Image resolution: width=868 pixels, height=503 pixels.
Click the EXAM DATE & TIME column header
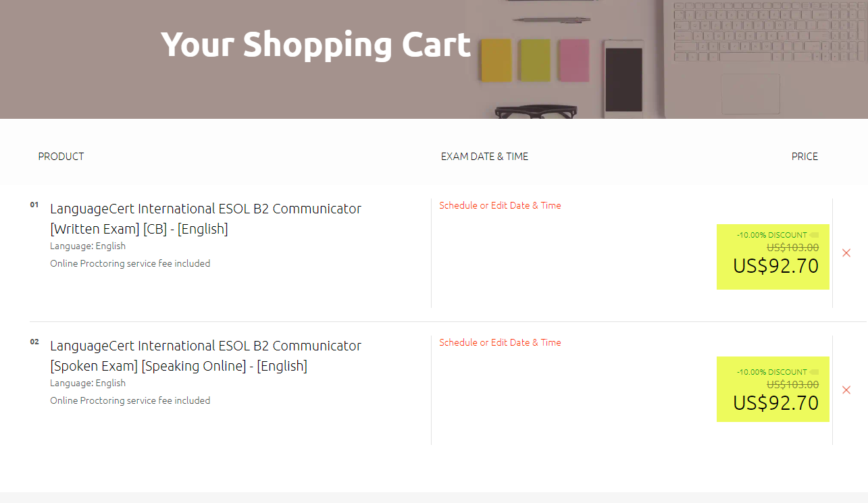click(484, 157)
